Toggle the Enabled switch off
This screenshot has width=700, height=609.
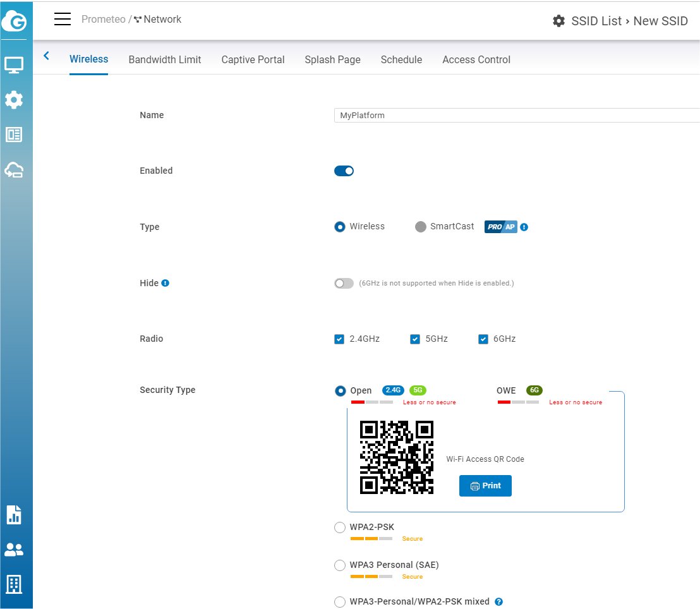pos(344,171)
